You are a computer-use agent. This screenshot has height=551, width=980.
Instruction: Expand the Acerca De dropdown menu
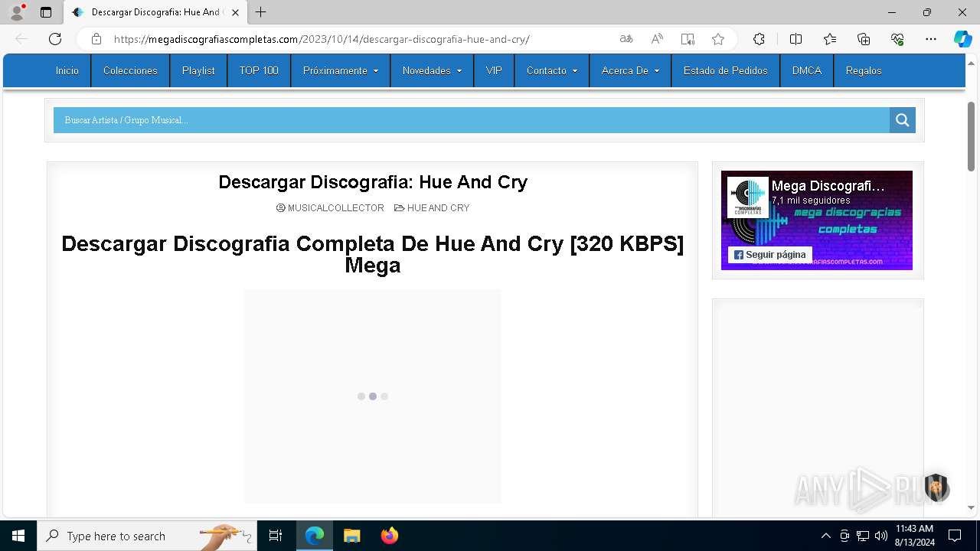pos(630,70)
